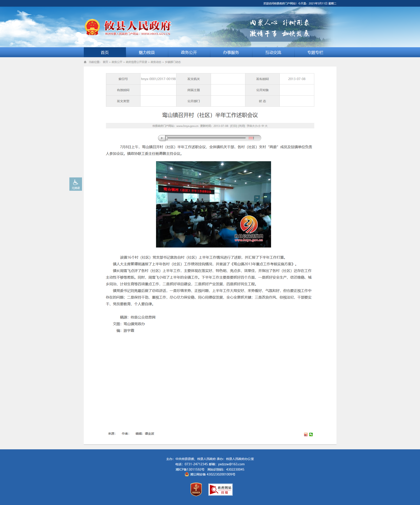This screenshot has width=420, height=505.
Task: Click the 党政机关 badge icon
Action: 196,489
